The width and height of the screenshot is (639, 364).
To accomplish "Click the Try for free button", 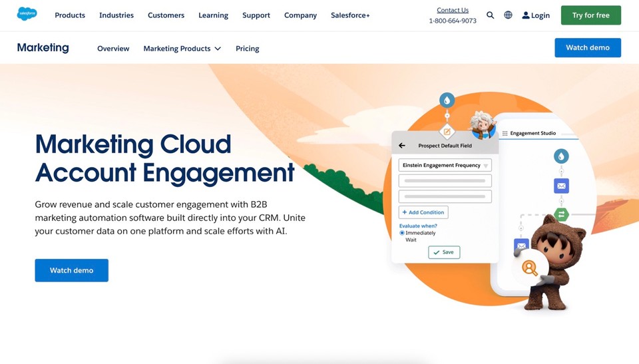I will click(x=591, y=15).
